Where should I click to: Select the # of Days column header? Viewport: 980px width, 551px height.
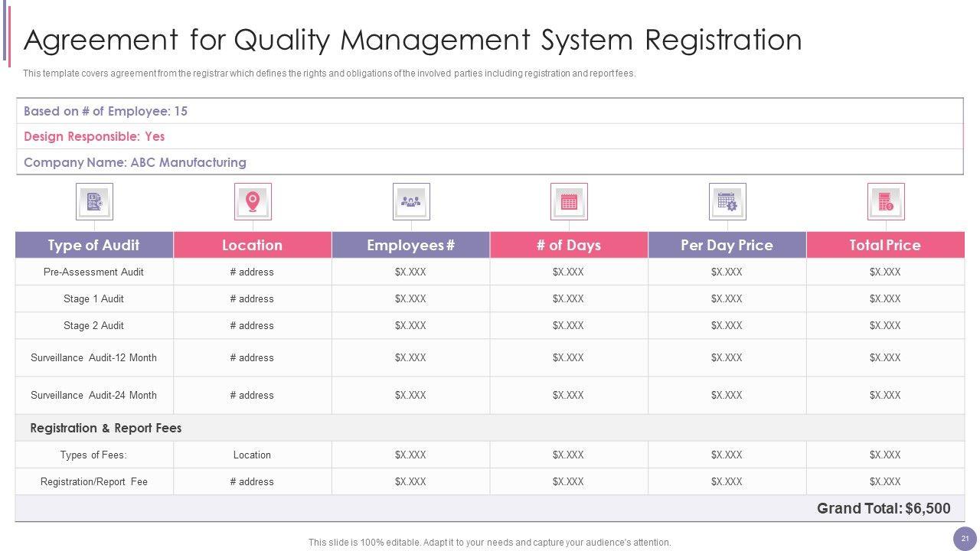click(x=568, y=245)
